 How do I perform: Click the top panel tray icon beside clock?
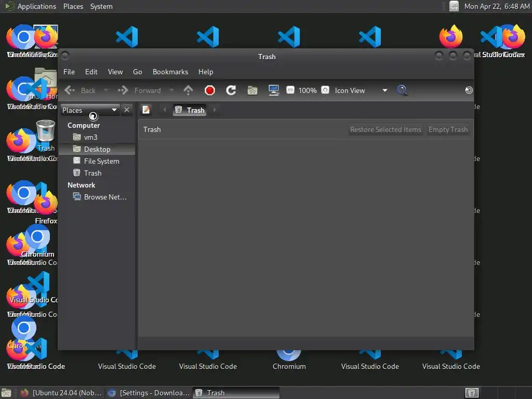(x=454, y=6)
